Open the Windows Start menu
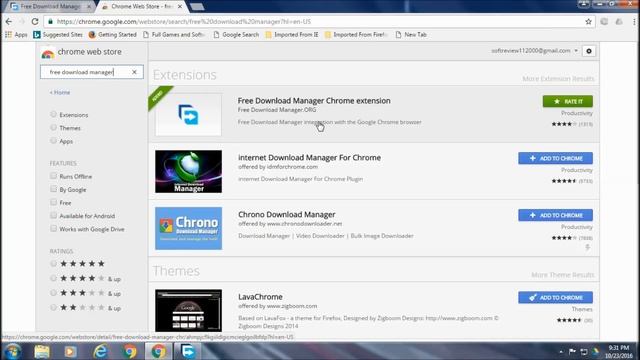640x360 pixels. (13, 351)
